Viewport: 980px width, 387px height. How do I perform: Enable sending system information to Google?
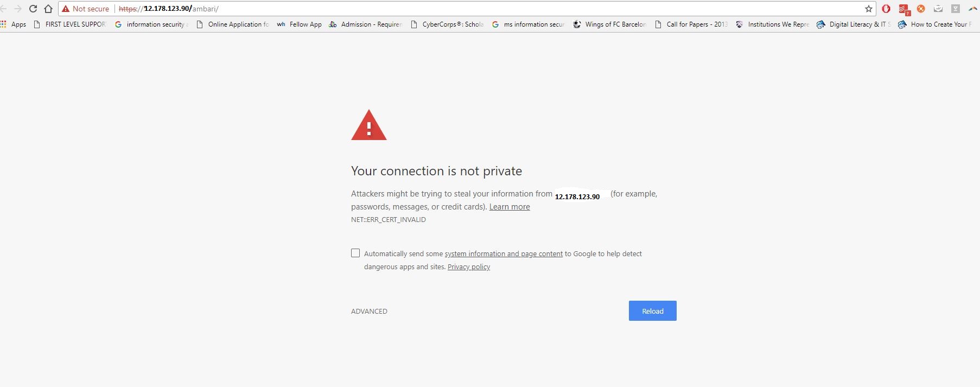tap(355, 253)
